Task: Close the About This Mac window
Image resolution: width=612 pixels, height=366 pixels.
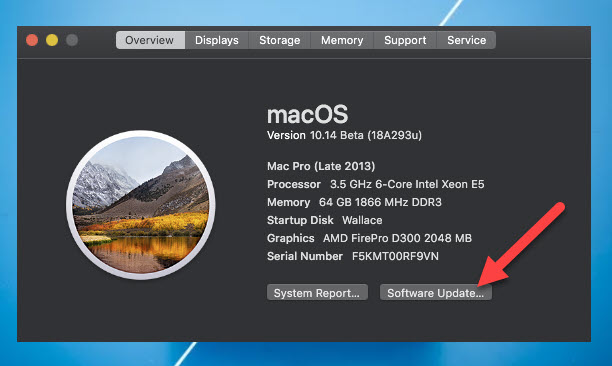Action: click(x=32, y=40)
